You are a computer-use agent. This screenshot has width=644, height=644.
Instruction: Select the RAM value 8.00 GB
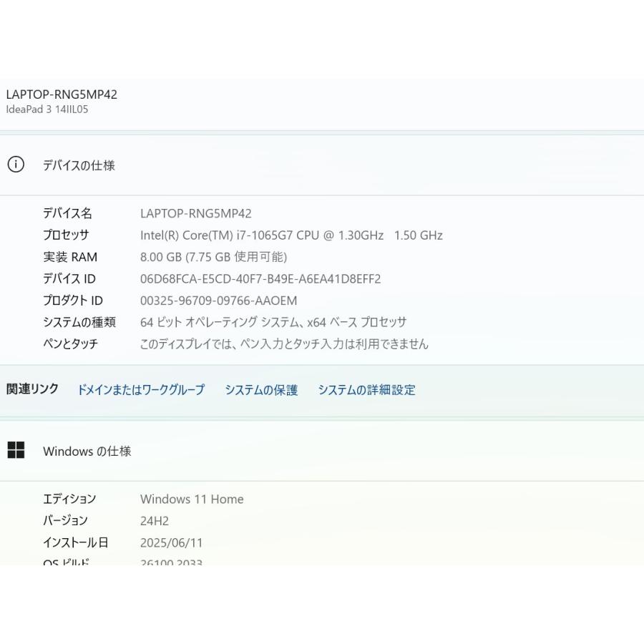pyautogui.click(x=160, y=257)
